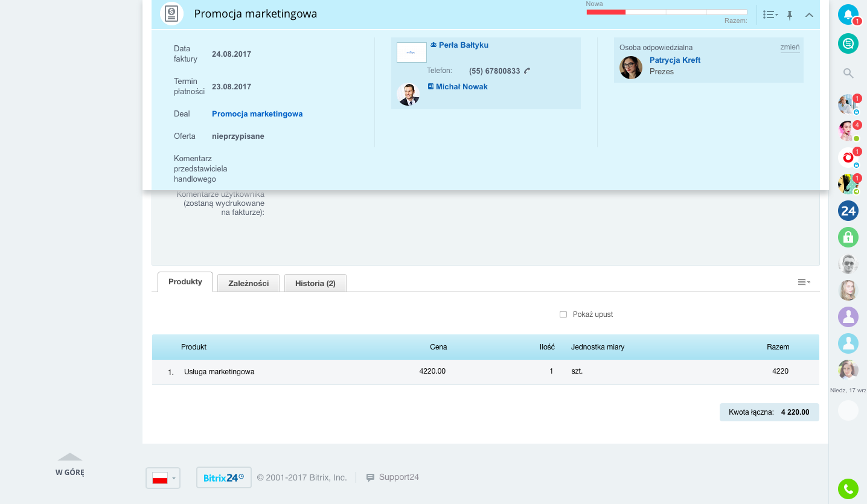Open the language flag dropdown
Screen dimensions: 867x504
[x=163, y=478]
